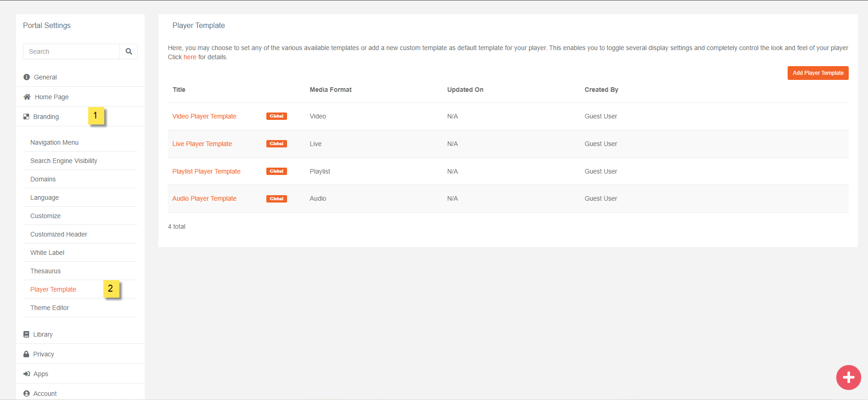Viewport: 868px width, 400px height.
Task: Click Global badge beside Audio Player Template
Action: click(x=276, y=199)
